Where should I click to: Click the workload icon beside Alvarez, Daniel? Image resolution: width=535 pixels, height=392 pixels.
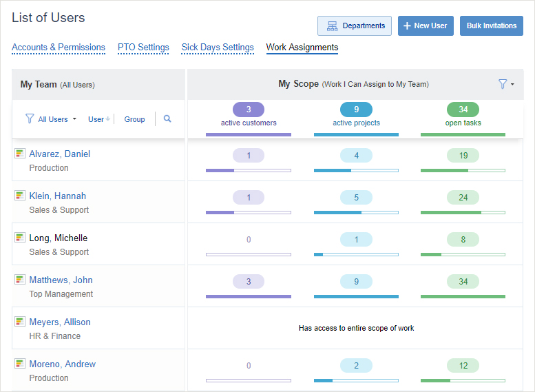20,154
